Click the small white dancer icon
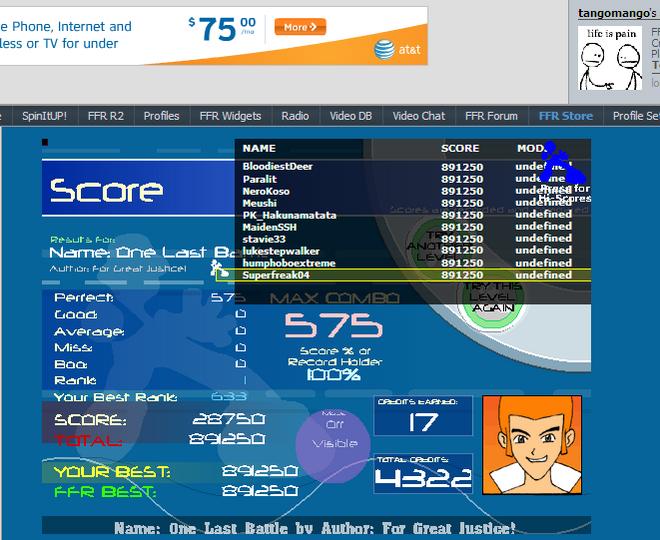Screen dimensions: 660x540 coord(219,269)
